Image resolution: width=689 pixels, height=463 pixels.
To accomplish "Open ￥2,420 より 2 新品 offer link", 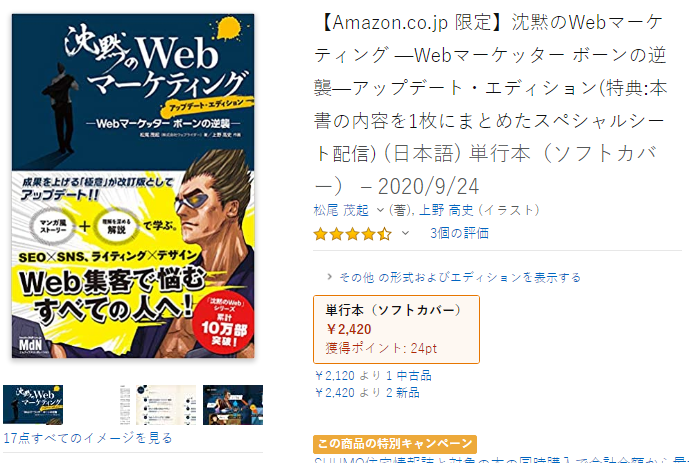I will (367, 392).
